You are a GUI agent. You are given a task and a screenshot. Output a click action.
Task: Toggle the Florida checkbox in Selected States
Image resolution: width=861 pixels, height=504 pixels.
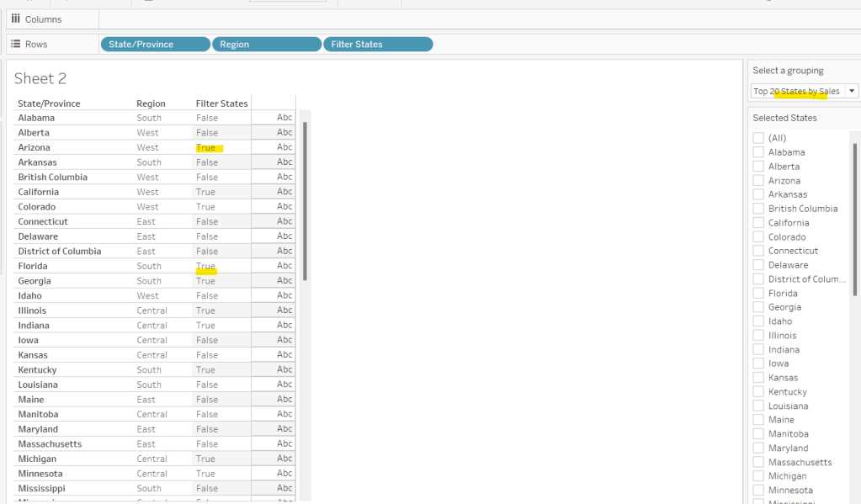point(758,294)
